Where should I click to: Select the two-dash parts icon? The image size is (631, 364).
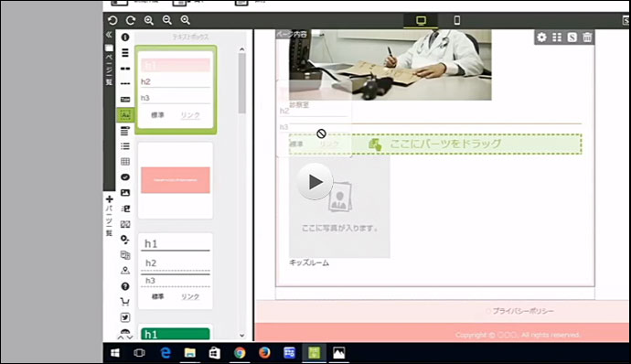click(125, 69)
